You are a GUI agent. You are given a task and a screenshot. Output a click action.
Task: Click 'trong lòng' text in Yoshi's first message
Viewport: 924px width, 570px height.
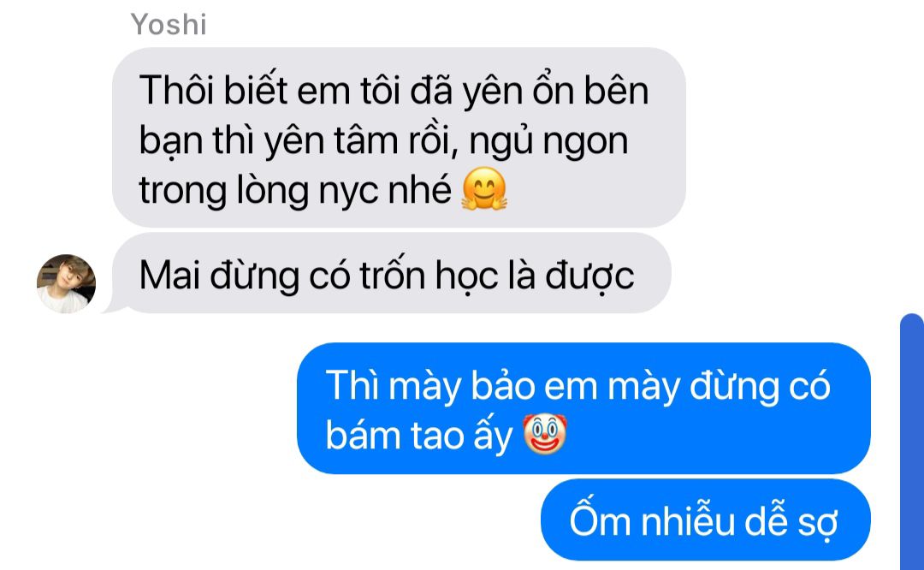[224, 190]
